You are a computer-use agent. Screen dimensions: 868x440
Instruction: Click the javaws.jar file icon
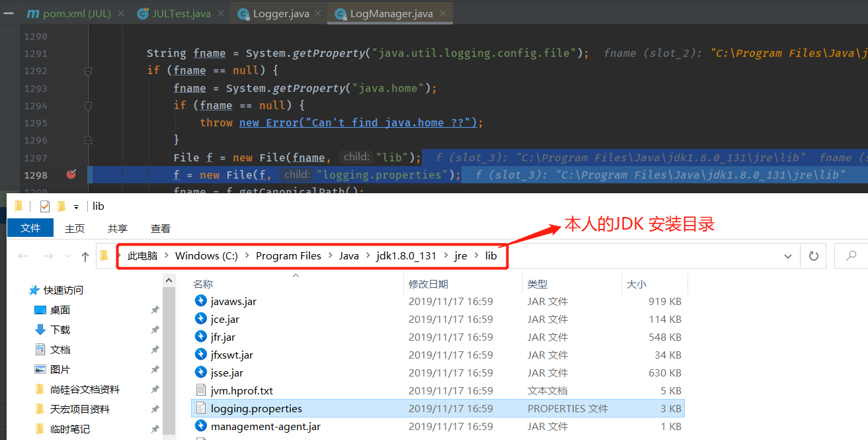click(x=201, y=301)
